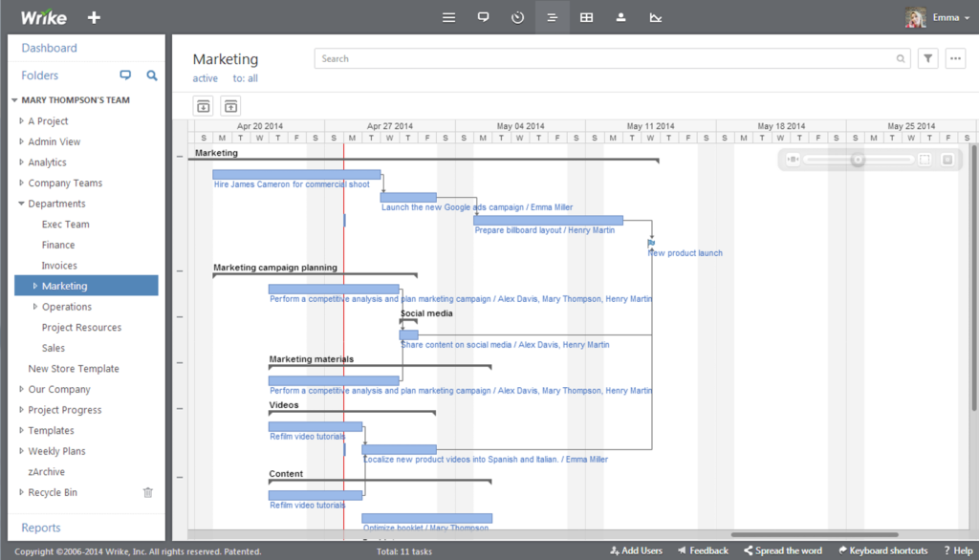This screenshot has height=560, width=979.
Task: Adjust the Gantt chart zoom slider
Action: (859, 160)
